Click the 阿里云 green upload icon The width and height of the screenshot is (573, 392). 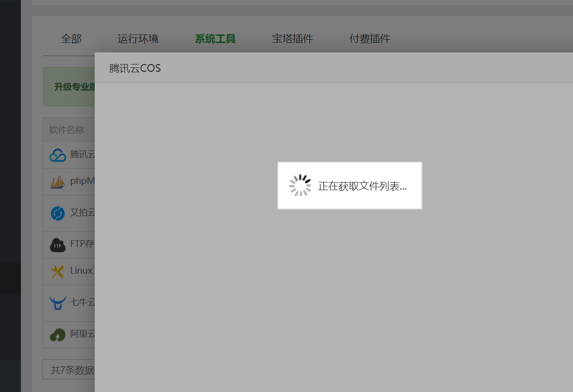click(58, 335)
